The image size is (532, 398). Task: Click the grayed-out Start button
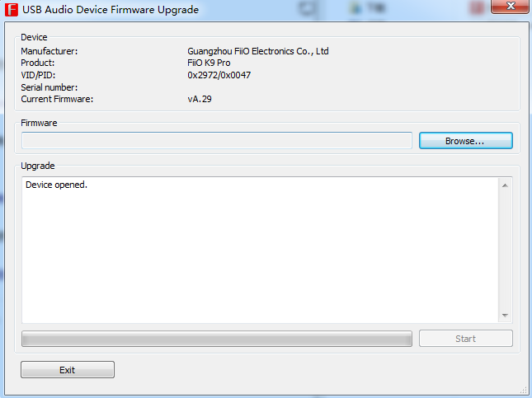[x=465, y=339]
